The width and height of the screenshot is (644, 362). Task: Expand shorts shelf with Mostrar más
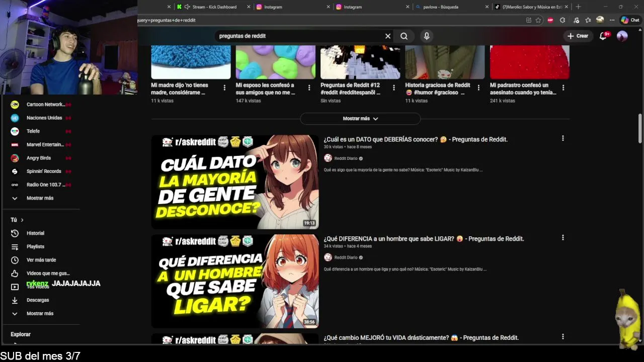360,119
